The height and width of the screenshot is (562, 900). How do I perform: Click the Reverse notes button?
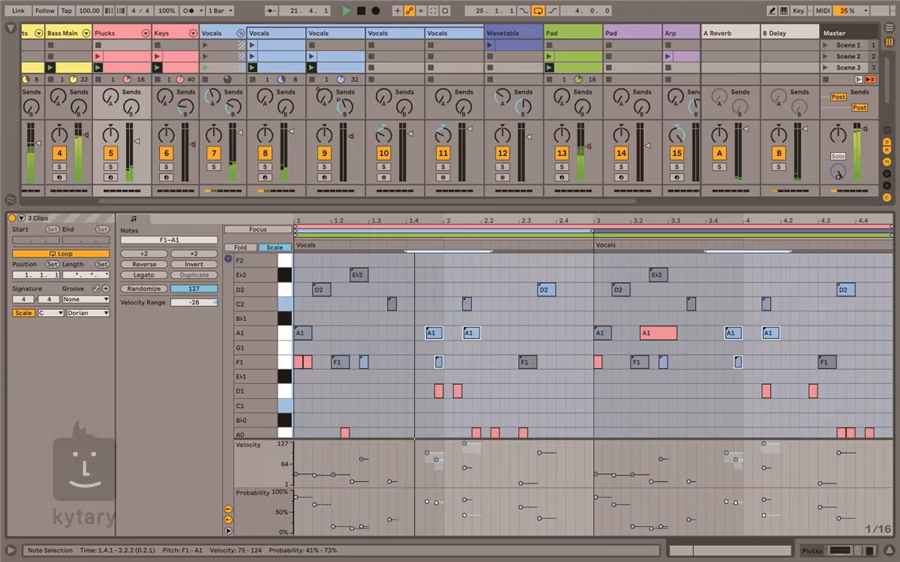[x=144, y=264]
